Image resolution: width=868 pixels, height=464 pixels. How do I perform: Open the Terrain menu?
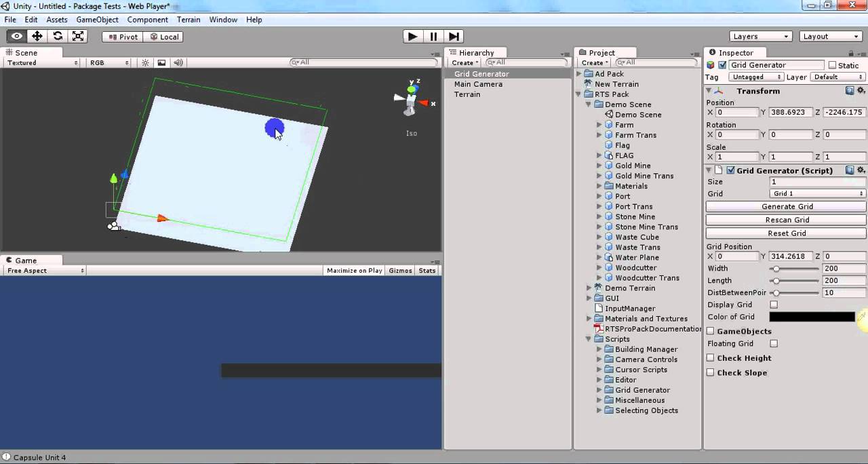[189, 20]
